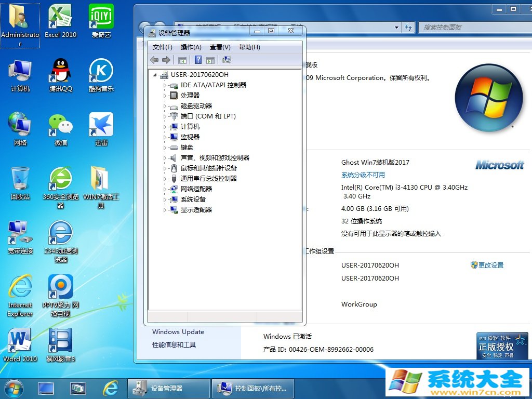Expand the 网络适配器 device category
This screenshot has width=532, height=399.
click(165, 189)
